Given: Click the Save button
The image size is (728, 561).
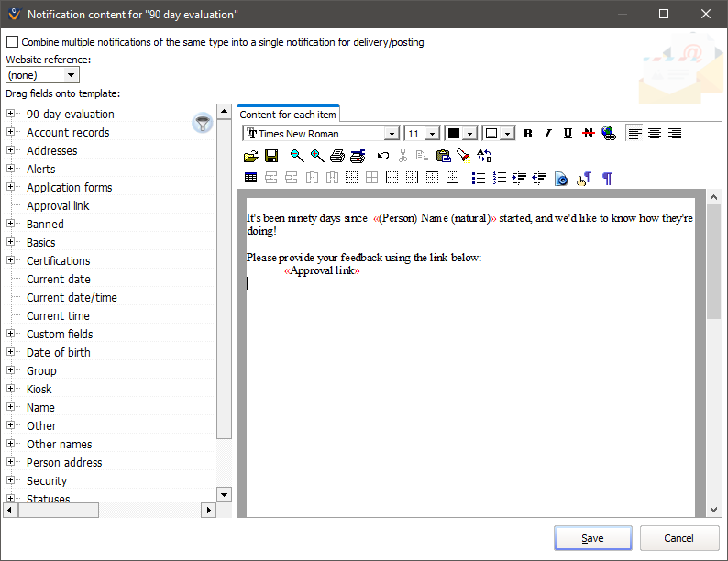Looking at the screenshot, I should (592, 538).
